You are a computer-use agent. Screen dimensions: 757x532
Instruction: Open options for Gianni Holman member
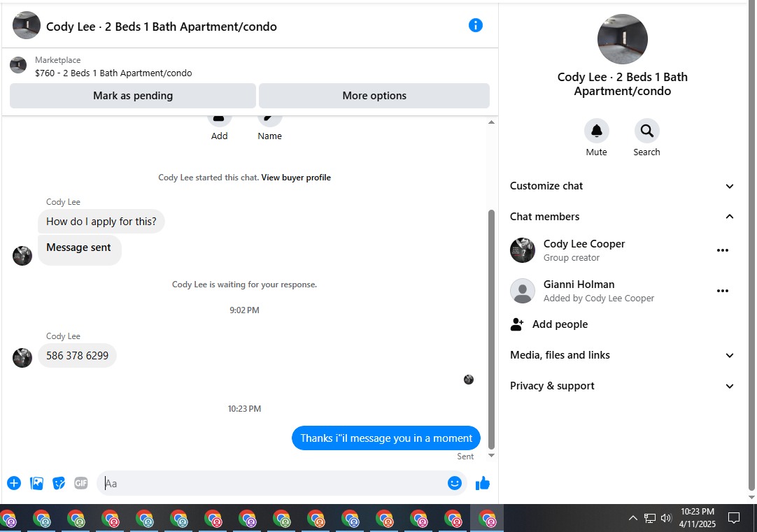pyautogui.click(x=723, y=291)
